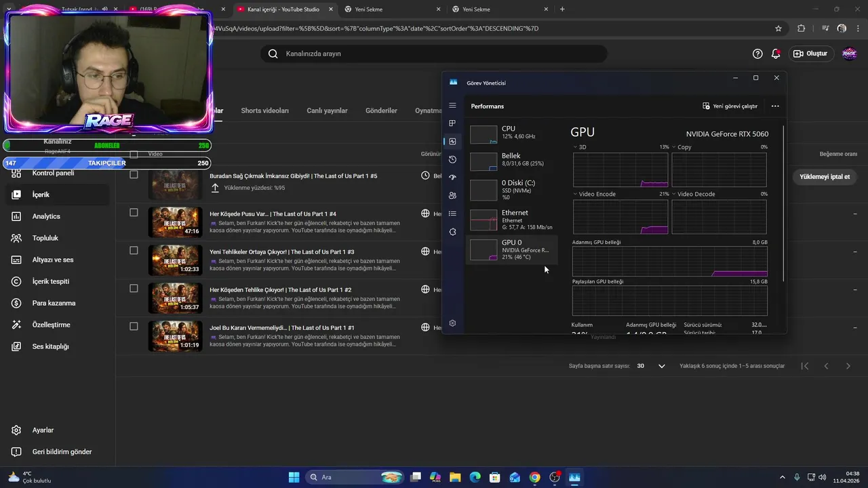Select GPU 0 performance entry
The image size is (868, 488).
pos(512,249)
